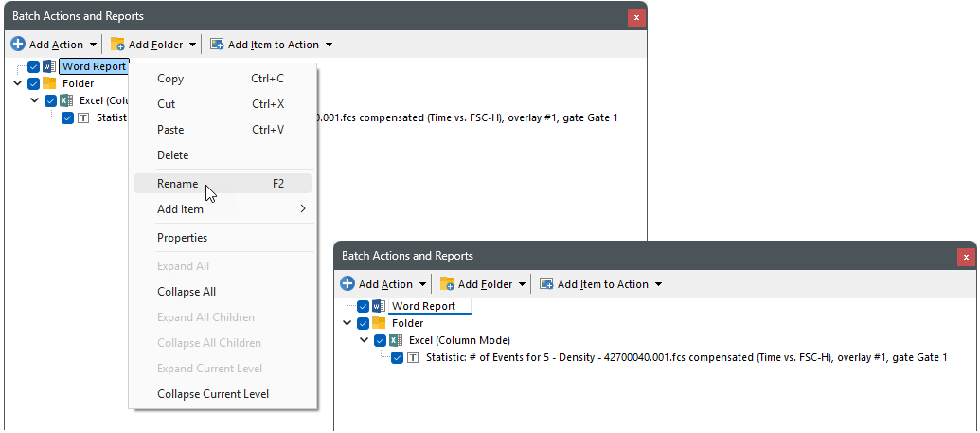Click the yellow Folder icon in front window tree
980x433 pixels.
click(x=380, y=323)
